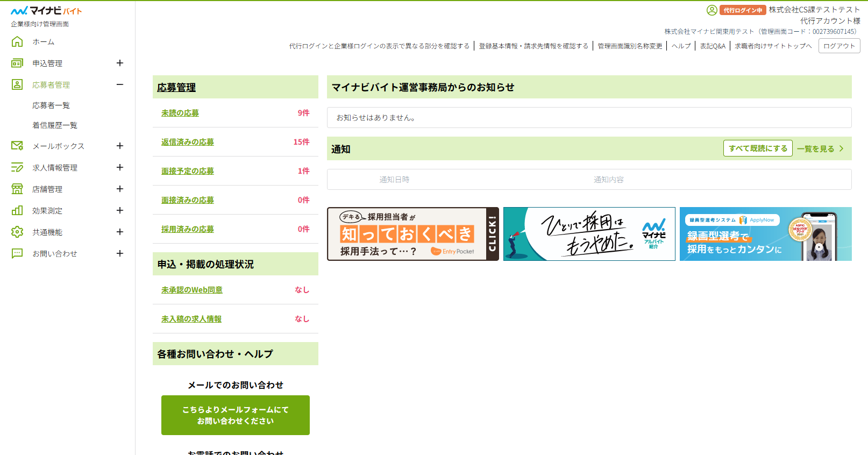Screen dimensions: 868x455
Task: Open the 未読の応募 link
Action: (180, 113)
